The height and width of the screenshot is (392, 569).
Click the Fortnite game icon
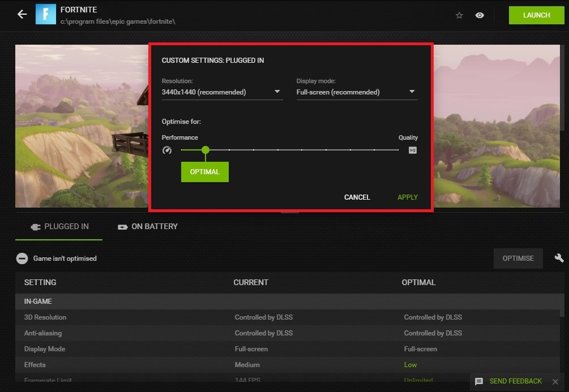[x=45, y=15]
